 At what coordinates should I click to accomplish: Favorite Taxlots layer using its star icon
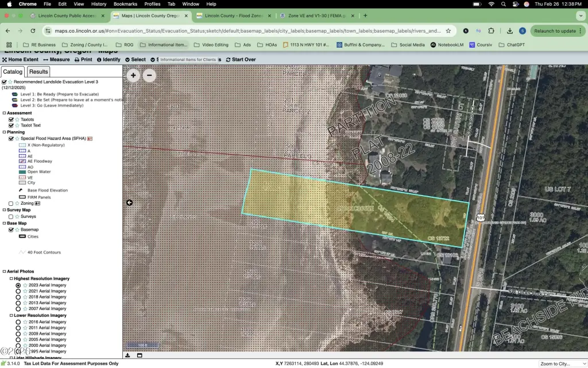17,120
